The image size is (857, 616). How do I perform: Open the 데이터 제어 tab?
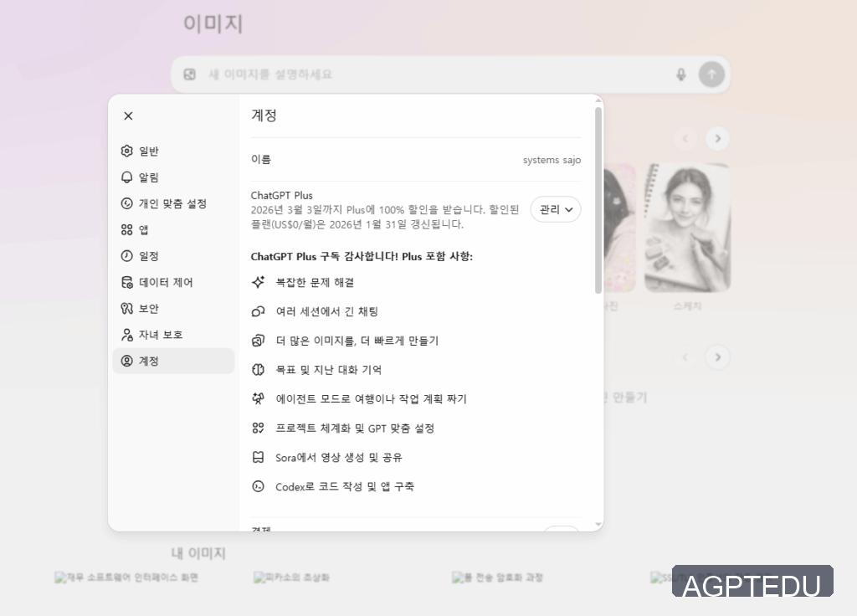173,282
